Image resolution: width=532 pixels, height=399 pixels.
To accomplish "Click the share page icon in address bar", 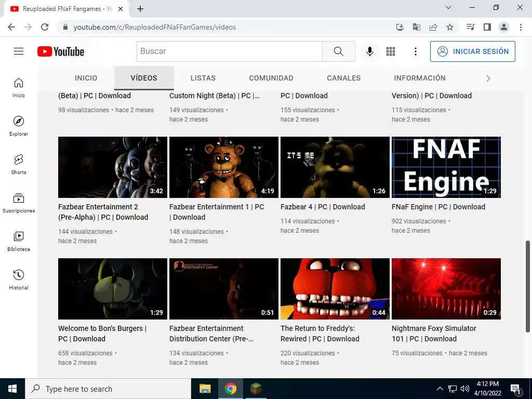I will (x=433, y=27).
